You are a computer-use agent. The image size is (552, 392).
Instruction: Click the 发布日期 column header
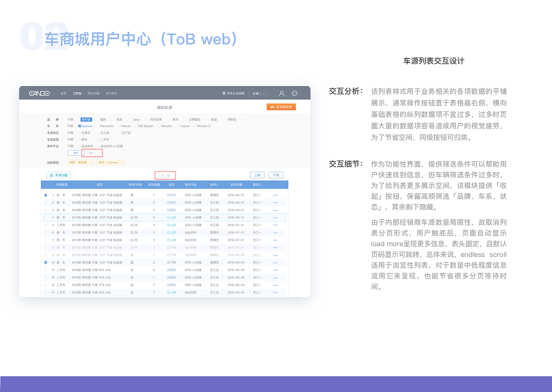point(236,184)
